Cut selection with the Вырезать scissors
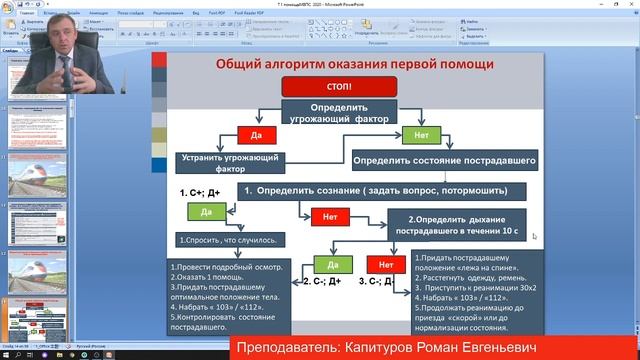 click(32, 22)
